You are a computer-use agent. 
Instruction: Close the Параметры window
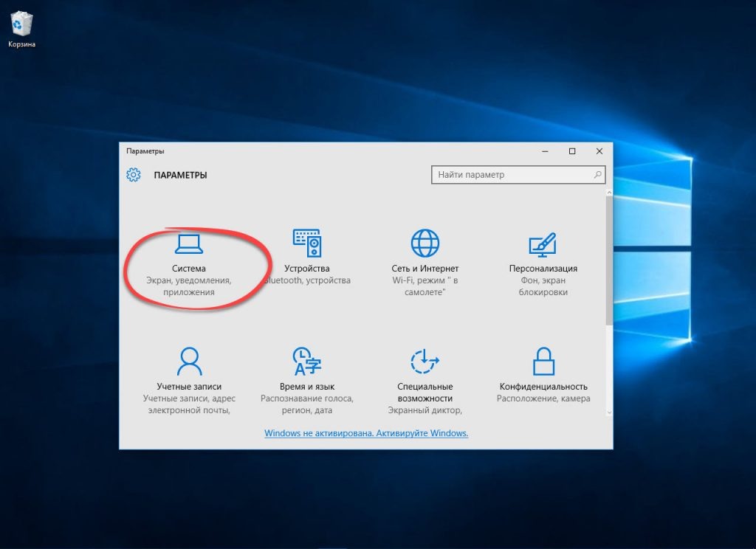tap(599, 151)
